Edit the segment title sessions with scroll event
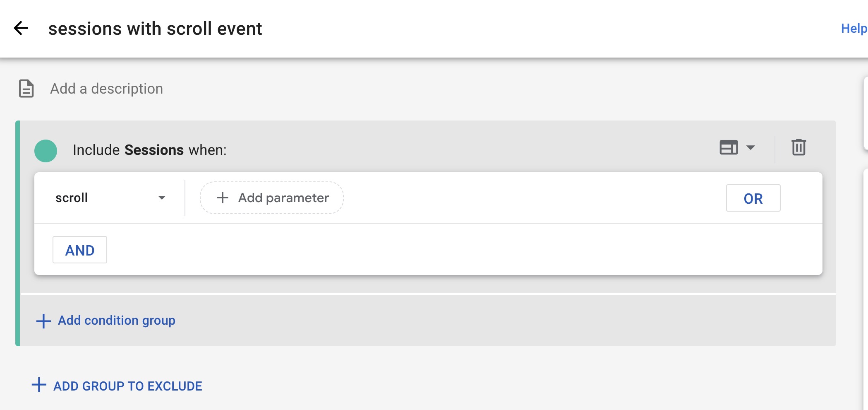This screenshot has height=410, width=868. pos(155,29)
